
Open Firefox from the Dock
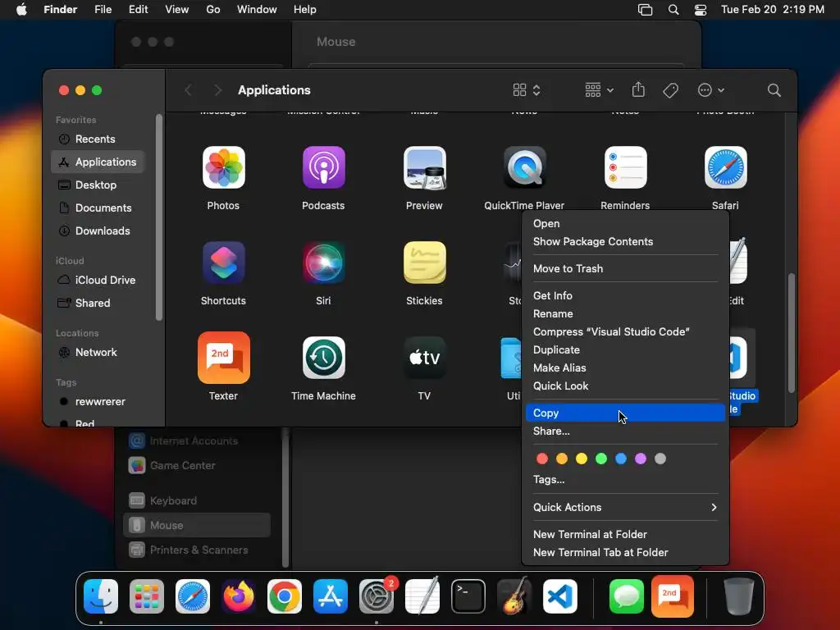[239, 596]
